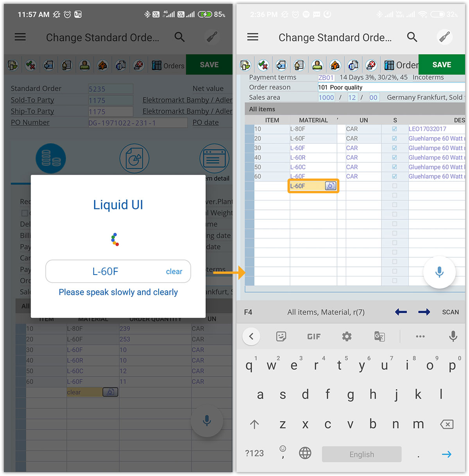
Task: Toggle checkbox for item row 60
Action: click(394, 177)
